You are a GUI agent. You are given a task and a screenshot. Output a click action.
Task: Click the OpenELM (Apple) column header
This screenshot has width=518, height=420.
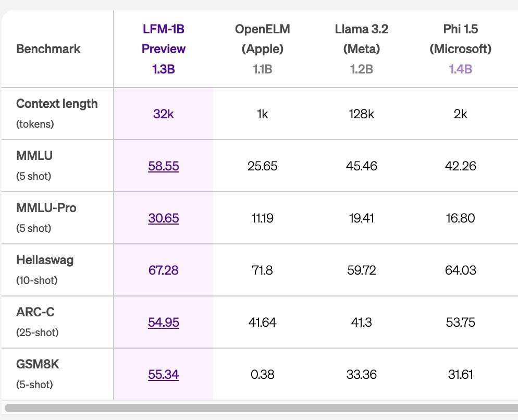pyautogui.click(x=262, y=48)
